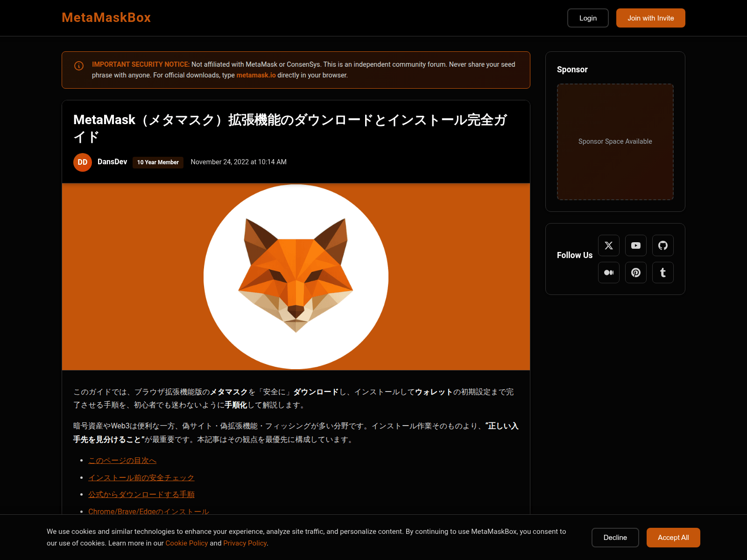Jump to このページの目次へ link
The width and height of the screenshot is (747, 560).
click(122, 461)
